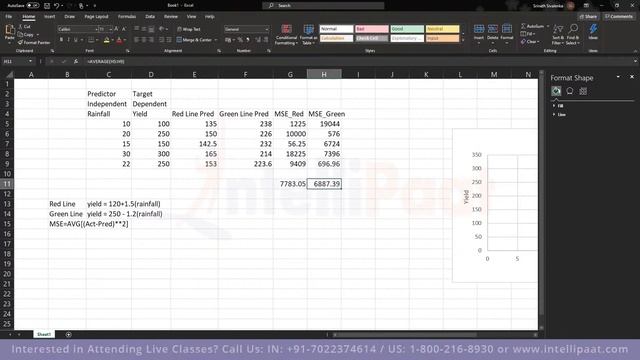Click the Comments button
640x360 pixels.
tap(619, 17)
